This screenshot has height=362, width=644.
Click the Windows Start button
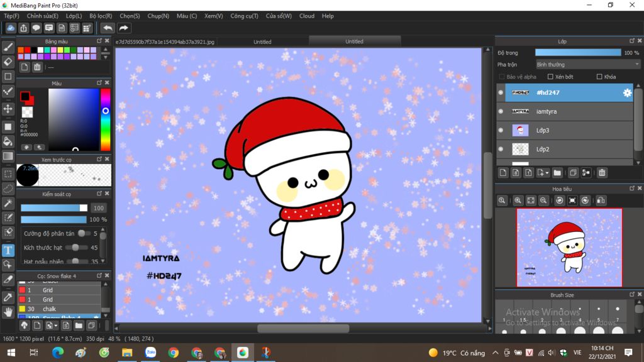point(11,353)
